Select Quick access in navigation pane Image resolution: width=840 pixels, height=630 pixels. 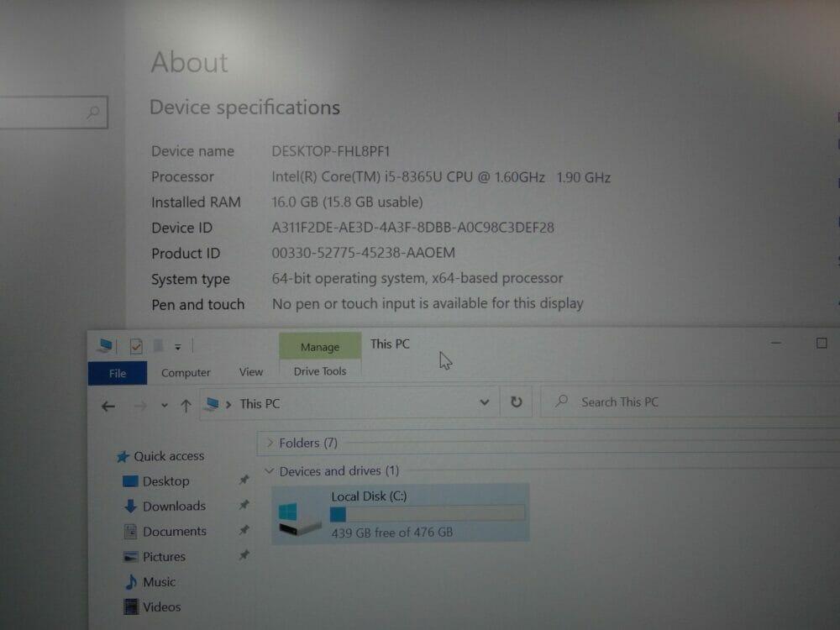coord(169,456)
